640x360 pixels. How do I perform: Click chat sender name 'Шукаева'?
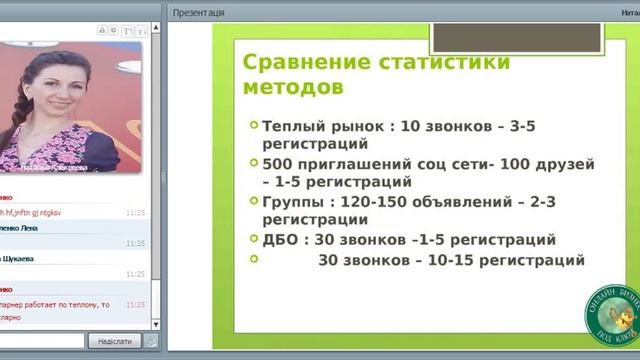[x=17, y=259]
